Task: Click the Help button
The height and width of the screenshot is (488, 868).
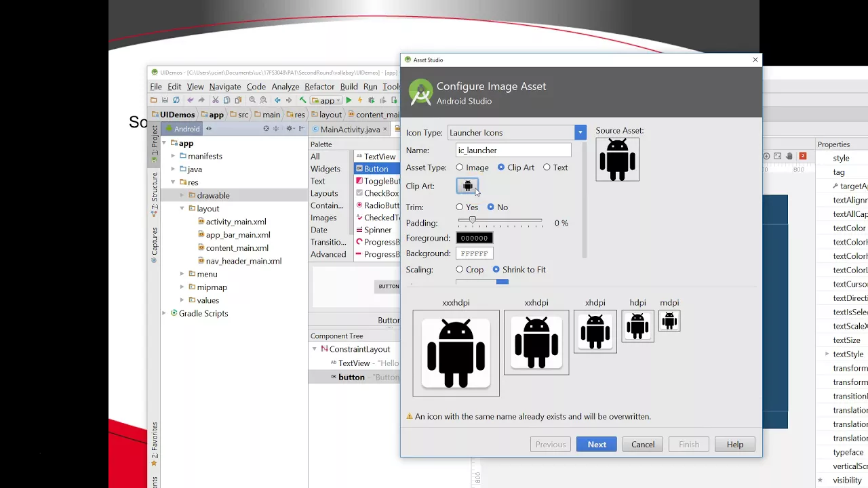Action: 735,445
